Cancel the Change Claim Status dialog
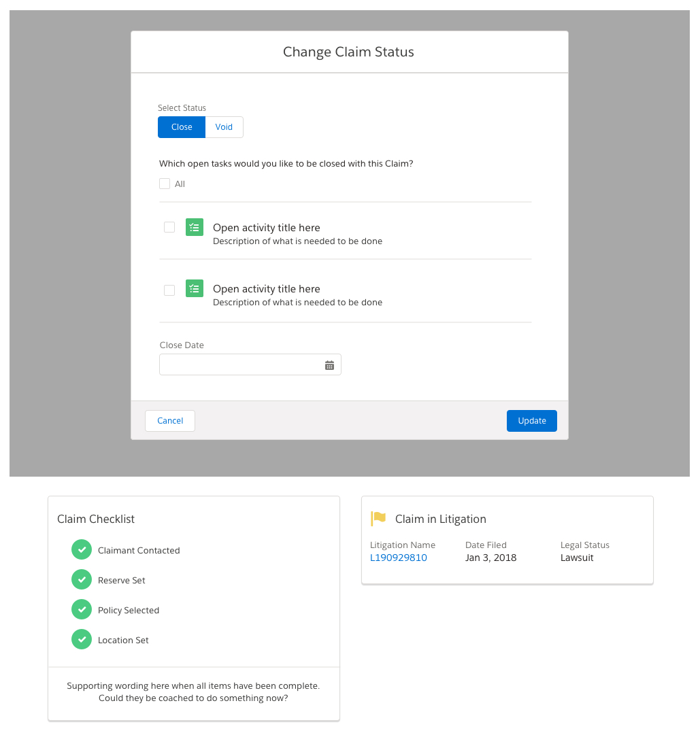This screenshot has width=700, height=733. coord(170,421)
